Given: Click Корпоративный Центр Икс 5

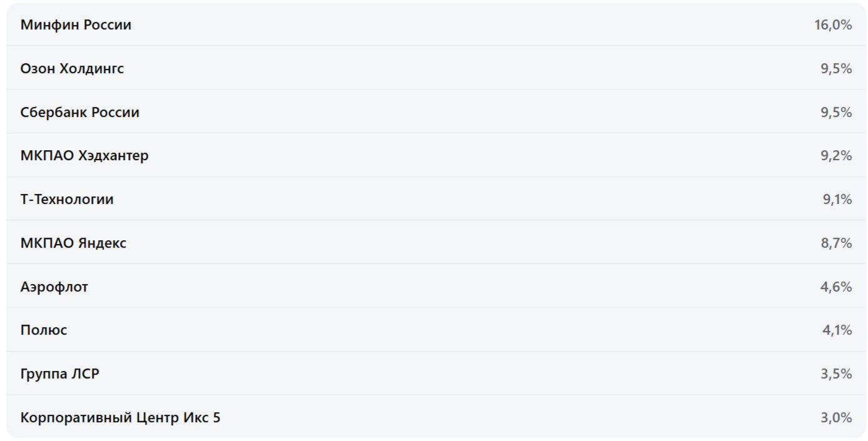Looking at the screenshot, I should [120, 417].
